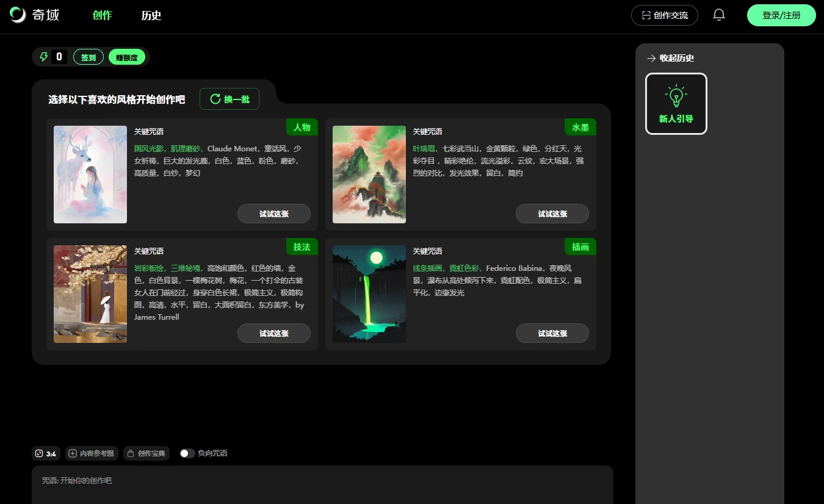
Task: Open the 新人引导 lightbulb guide
Action: click(x=676, y=104)
